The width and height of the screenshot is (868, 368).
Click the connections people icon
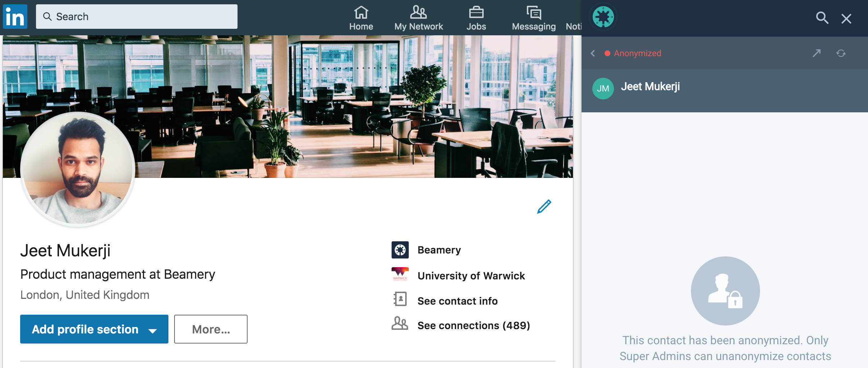click(400, 323)
